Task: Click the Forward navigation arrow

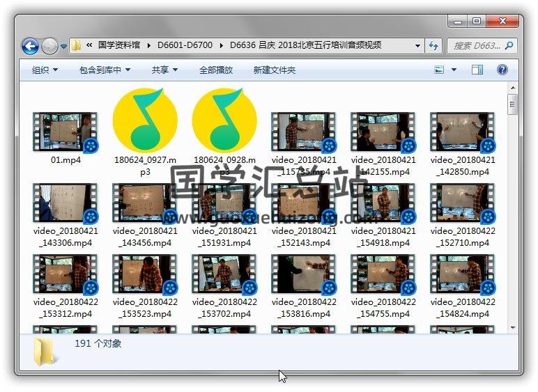Action: click(49, 46)
